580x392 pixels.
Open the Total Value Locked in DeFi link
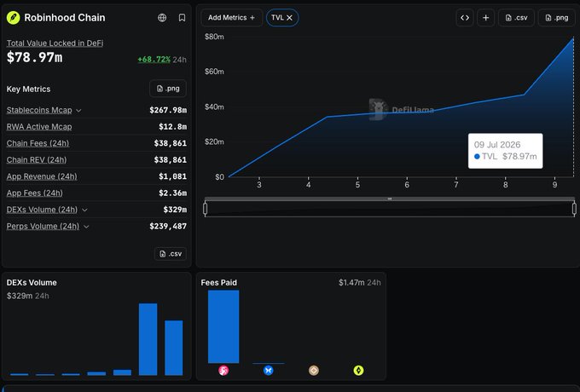(55, 43)
